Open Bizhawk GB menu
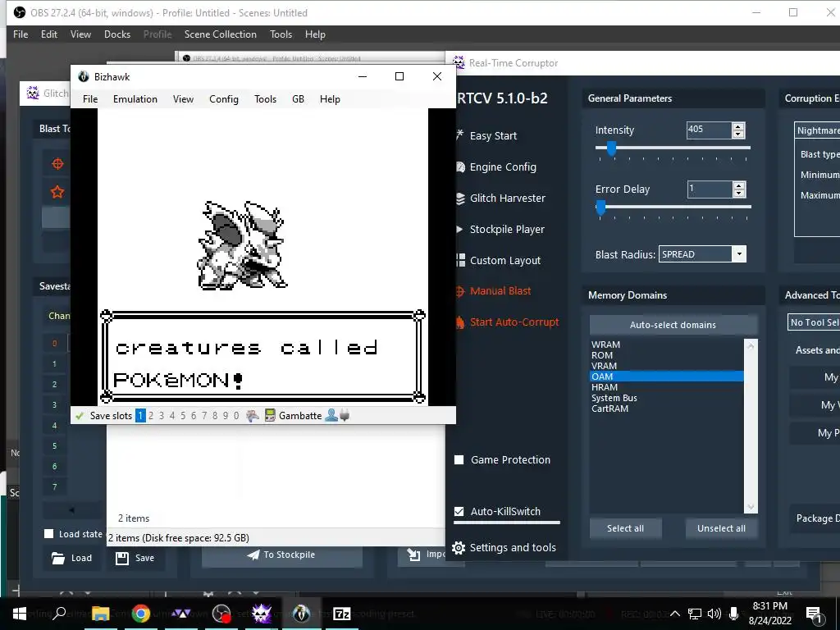The image size is (840, 630). [x=298, y=99]
